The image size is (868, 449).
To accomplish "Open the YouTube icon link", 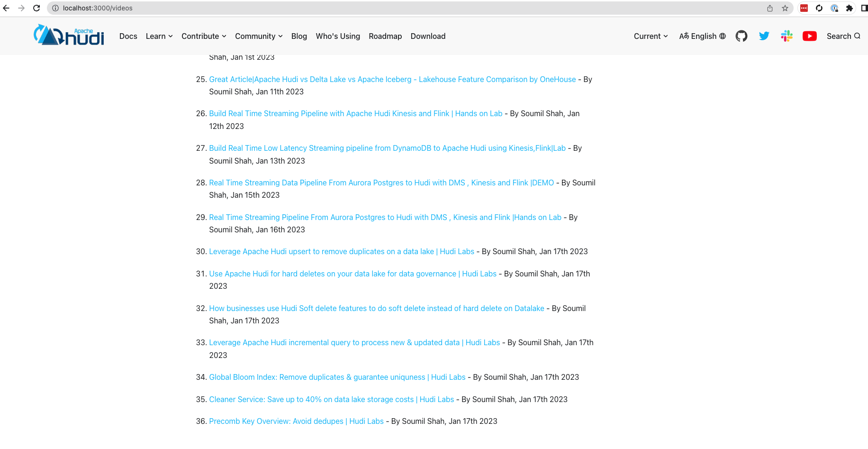I will click(x=810, y=36).
